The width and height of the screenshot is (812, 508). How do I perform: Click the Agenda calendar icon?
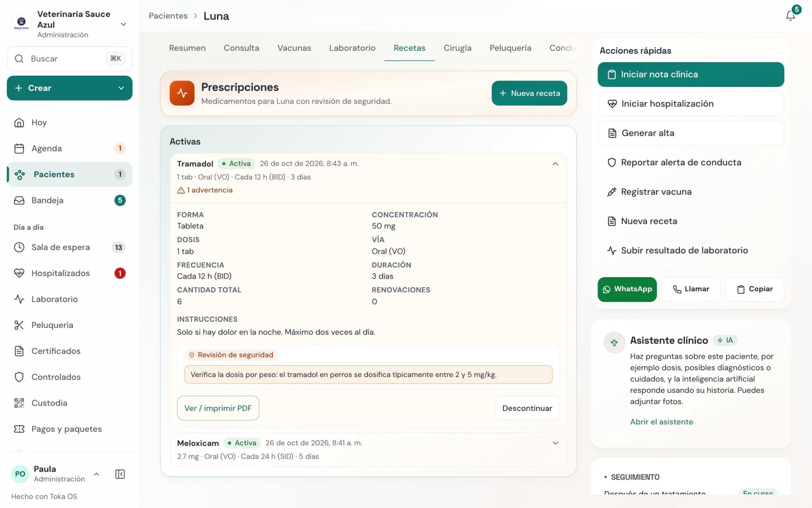point(19,148)
